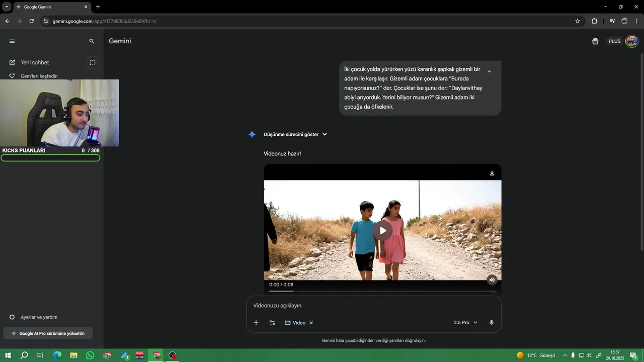Open Microsoft Edge from the taskbar
This screenshot has width=644, height=362.
[57, 355]
